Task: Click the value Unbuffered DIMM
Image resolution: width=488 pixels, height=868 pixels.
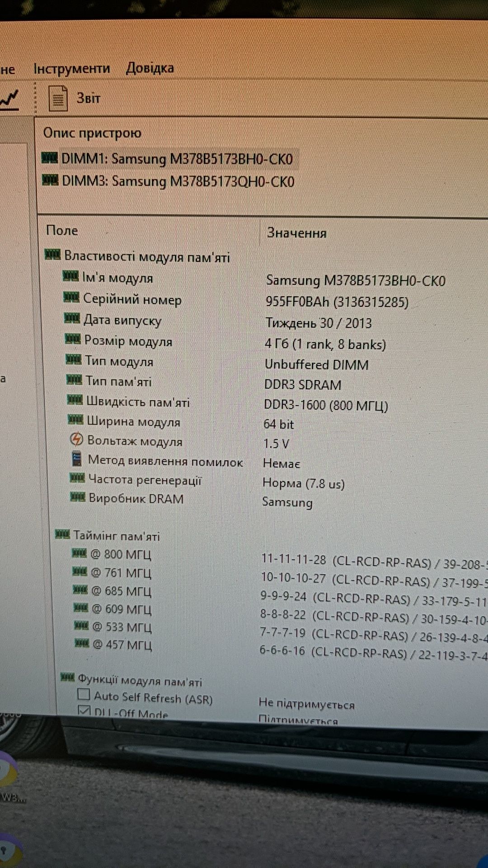Action: [x=316, y=365]
